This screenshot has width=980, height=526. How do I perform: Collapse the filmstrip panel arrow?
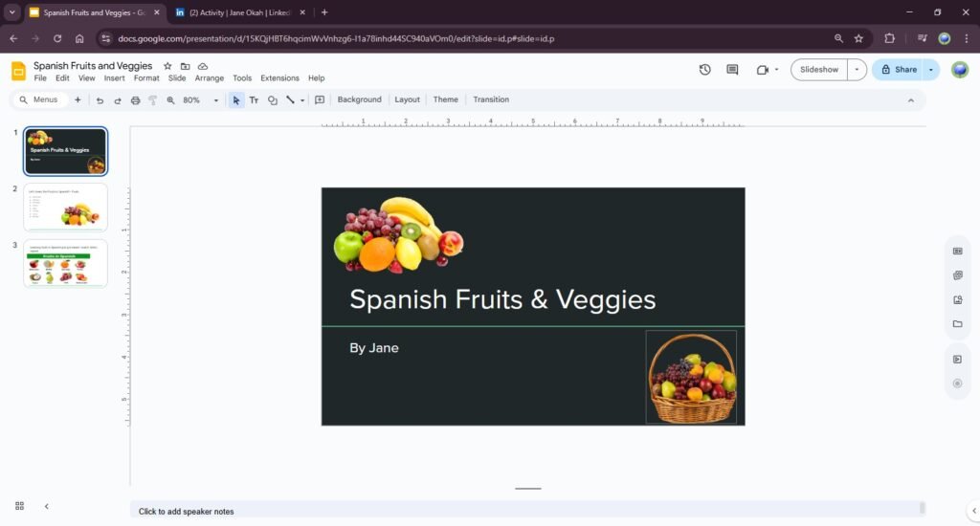point(46,506)
